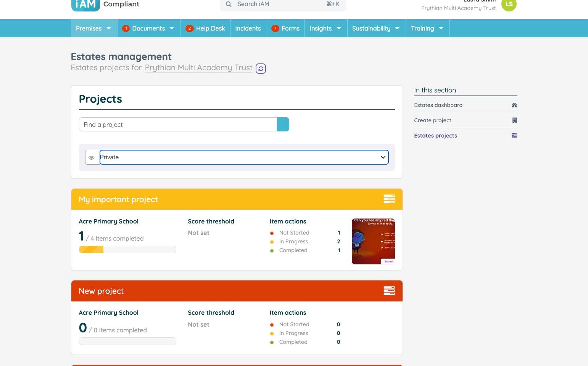Open My important project title
The height and width of the screenshot is (366, 588).
(118, 199)
